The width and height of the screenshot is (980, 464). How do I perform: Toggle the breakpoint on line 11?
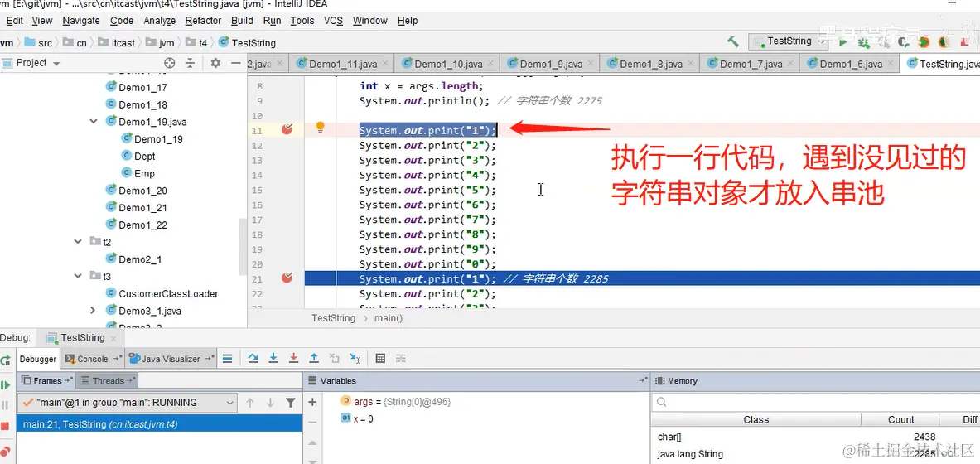(x=287, y=129)
